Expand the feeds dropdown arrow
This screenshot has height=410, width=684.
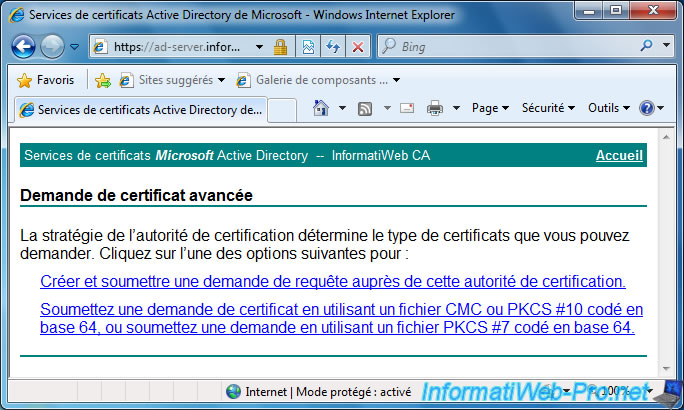coord(387,108)
